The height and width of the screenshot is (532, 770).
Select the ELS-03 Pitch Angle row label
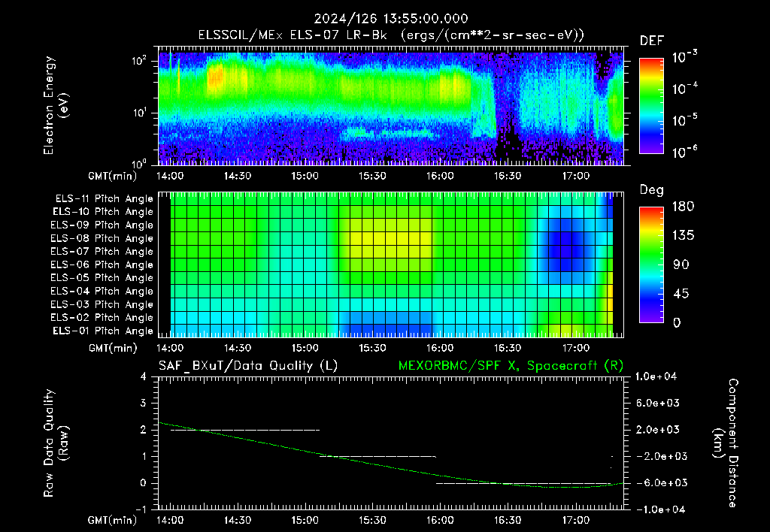coord(102,304)
